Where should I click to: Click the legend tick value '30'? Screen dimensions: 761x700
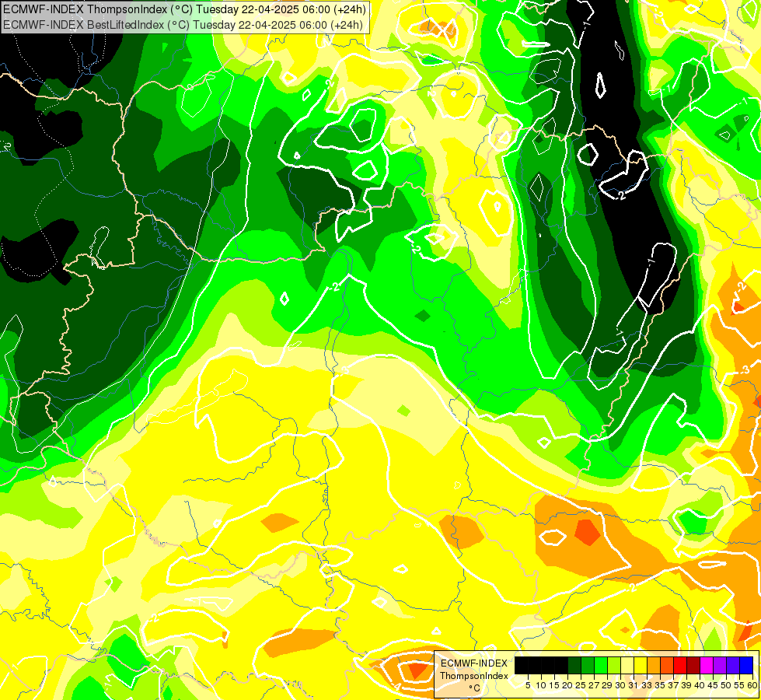pyautogui.click(x=621, y=685)
